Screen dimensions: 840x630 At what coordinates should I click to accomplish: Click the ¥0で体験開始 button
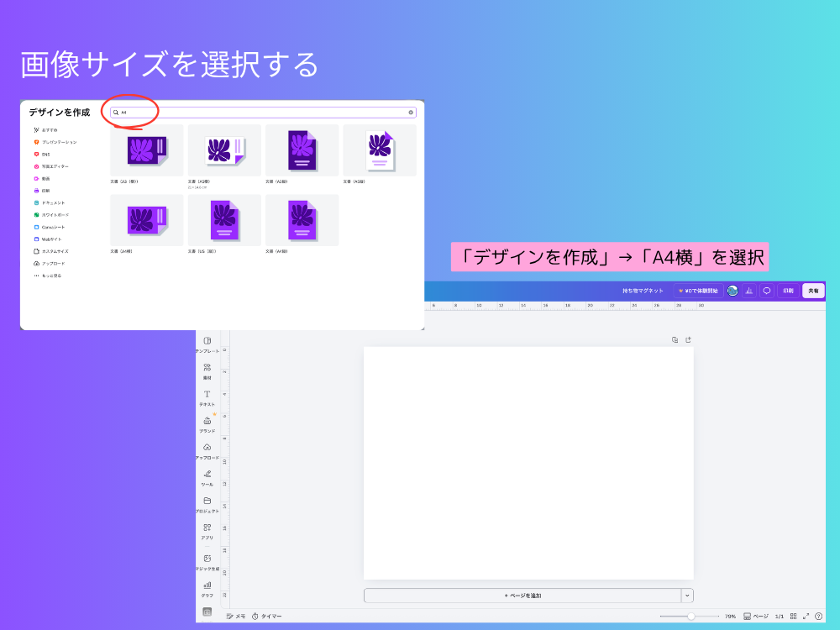point(698,291)
